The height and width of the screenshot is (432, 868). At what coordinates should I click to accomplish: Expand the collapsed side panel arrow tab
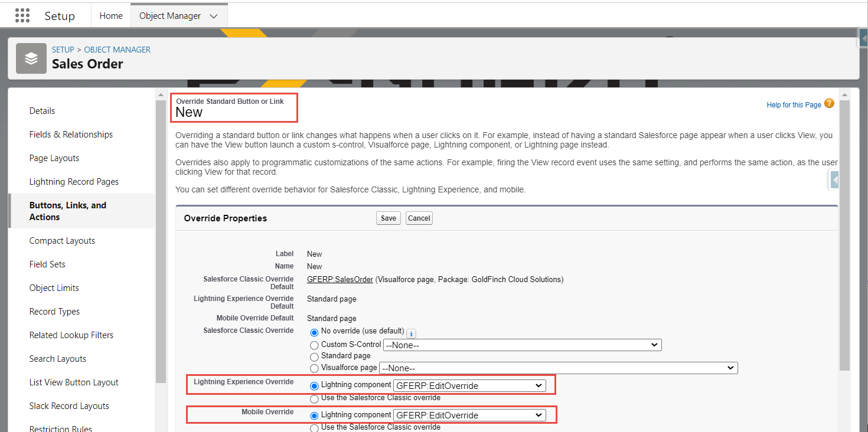(834, 179)
